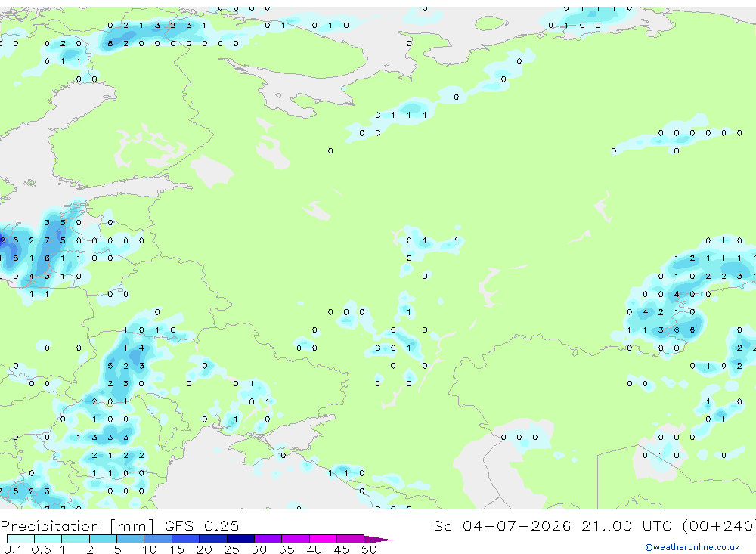Click the "(00+240)" forecast offset text

click(x=719, y=526)
